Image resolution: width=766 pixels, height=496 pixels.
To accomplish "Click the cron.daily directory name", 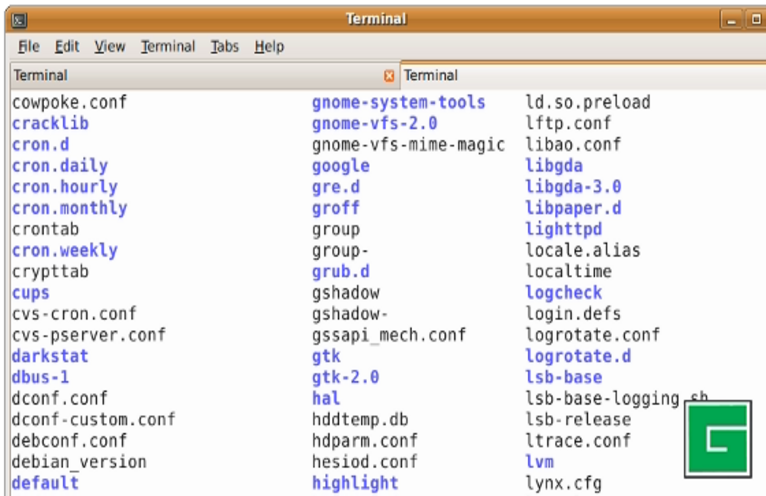I will 59,166.
